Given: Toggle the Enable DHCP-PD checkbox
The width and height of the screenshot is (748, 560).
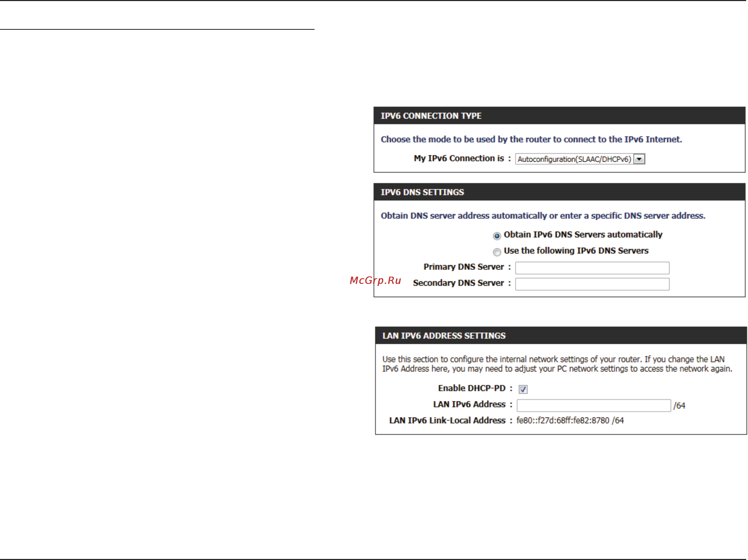Looking at the screenshot, I should coord(523,389).
